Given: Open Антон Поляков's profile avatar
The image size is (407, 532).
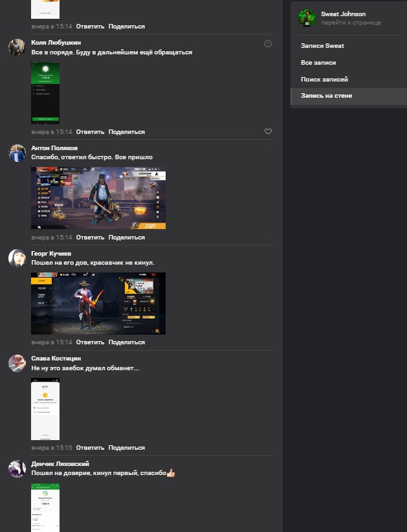Looking at the screenshot, I should [17, 153].
